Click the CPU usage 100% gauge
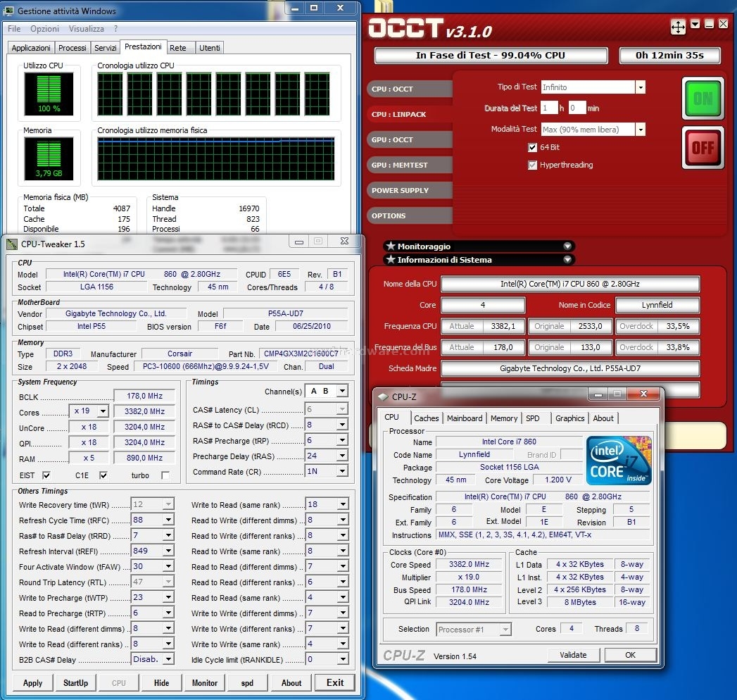This screenshot has height=700, width=737. (x=49, y=94)
